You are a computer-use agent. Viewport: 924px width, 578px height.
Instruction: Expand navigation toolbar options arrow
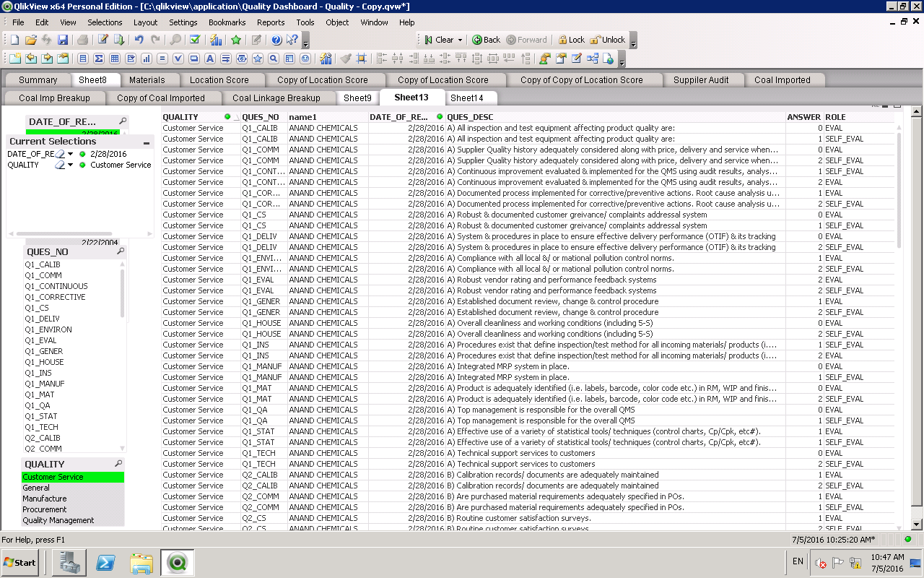(x=633, y=41)
